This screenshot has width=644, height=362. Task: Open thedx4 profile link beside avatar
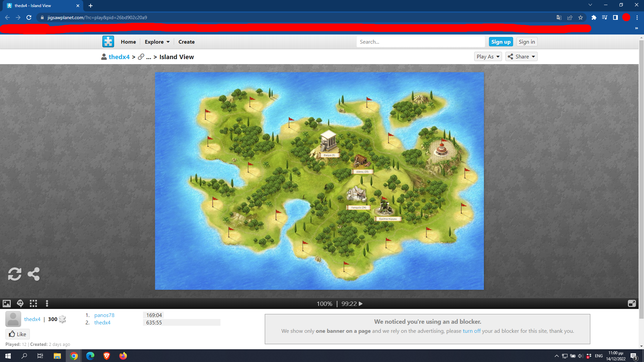(x=32, y=319)
